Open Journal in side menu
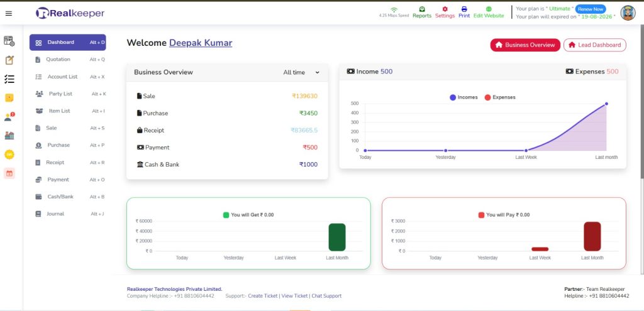Viewport: 644px width, 311px height. coord(68,214)
